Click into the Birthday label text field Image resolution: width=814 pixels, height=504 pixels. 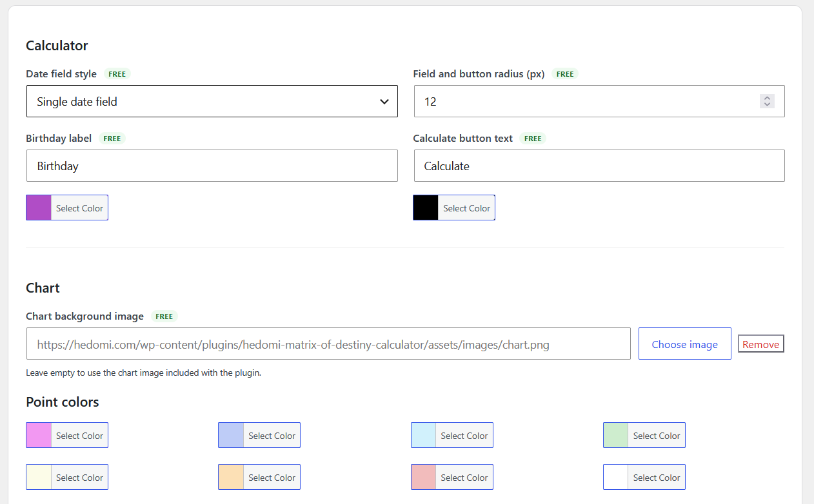point(212,166)
